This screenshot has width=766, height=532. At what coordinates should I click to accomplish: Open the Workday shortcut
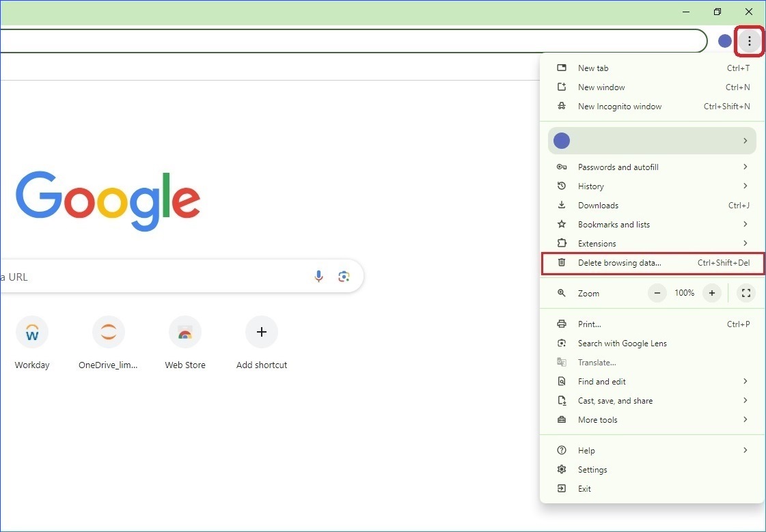(32, 333)
